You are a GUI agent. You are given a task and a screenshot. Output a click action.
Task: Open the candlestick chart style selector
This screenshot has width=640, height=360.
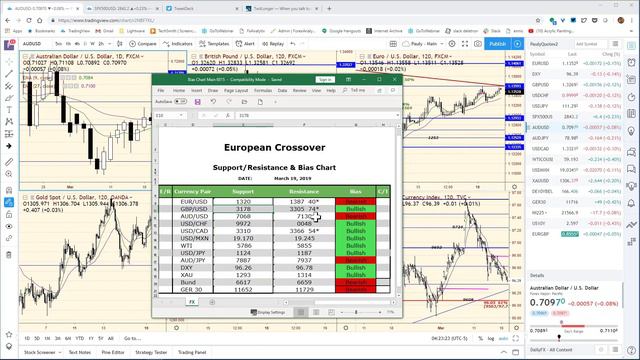click(x=120, y=44)
